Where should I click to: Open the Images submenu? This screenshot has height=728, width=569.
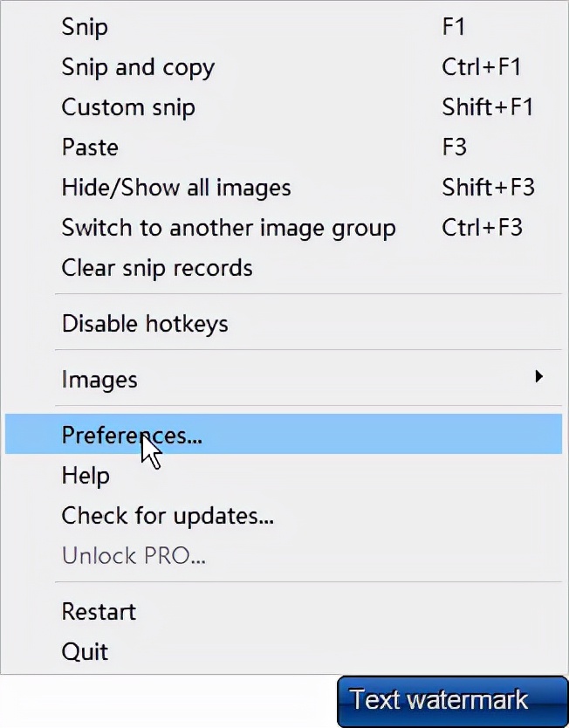pyautogui.click(x=99, y=380)
